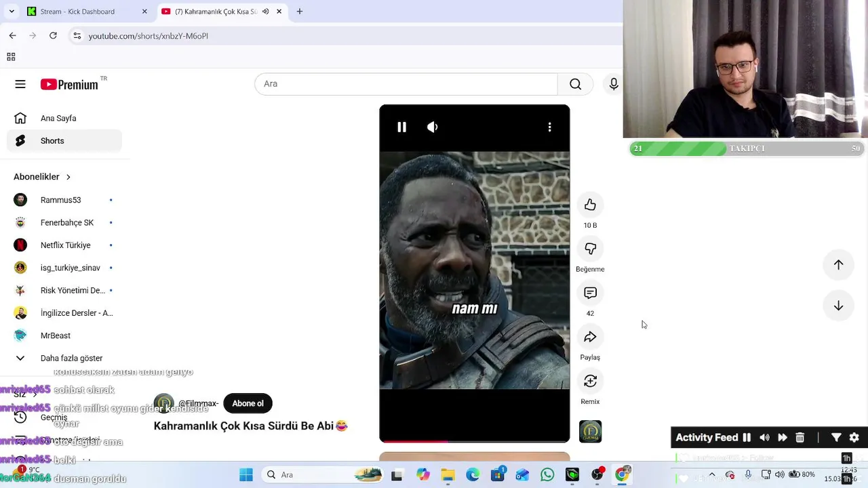The width and height of the screenshot is (868, 488).
Task: Open YouTube Premium home logo
Action: [69, 84]
